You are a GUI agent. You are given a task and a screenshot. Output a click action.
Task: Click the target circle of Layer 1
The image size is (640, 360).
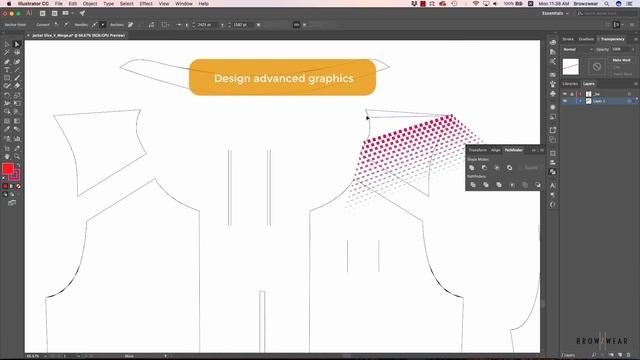pyautogui.click(x=629, y=101)
